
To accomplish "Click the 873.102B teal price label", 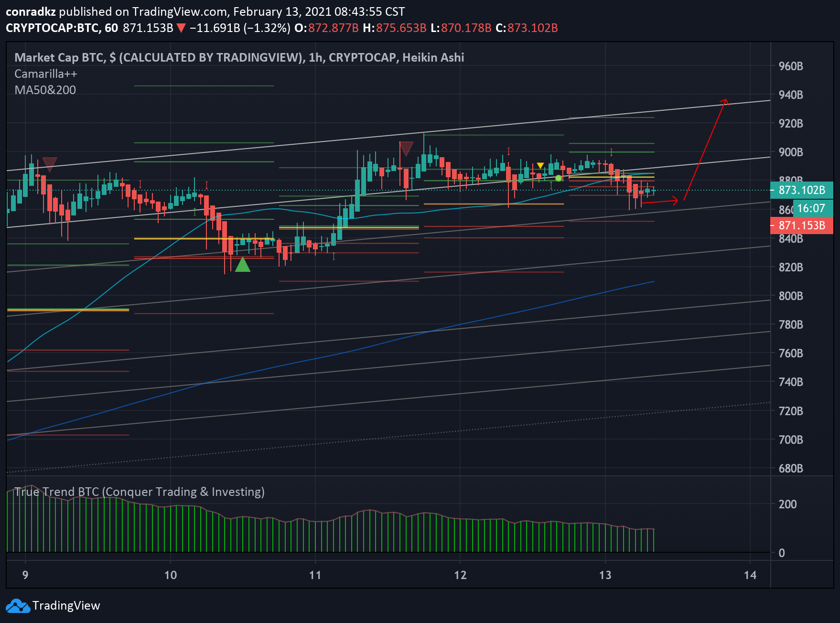I will (802, 190).
